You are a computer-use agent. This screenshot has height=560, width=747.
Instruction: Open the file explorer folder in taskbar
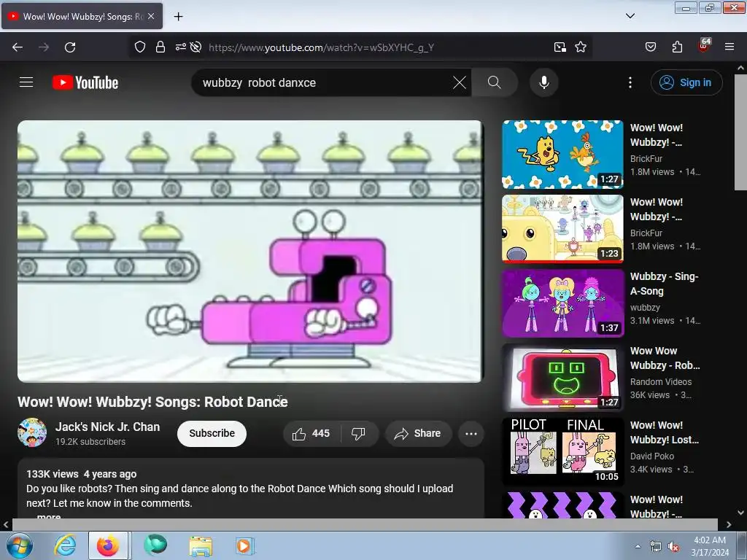pos(201,545)
